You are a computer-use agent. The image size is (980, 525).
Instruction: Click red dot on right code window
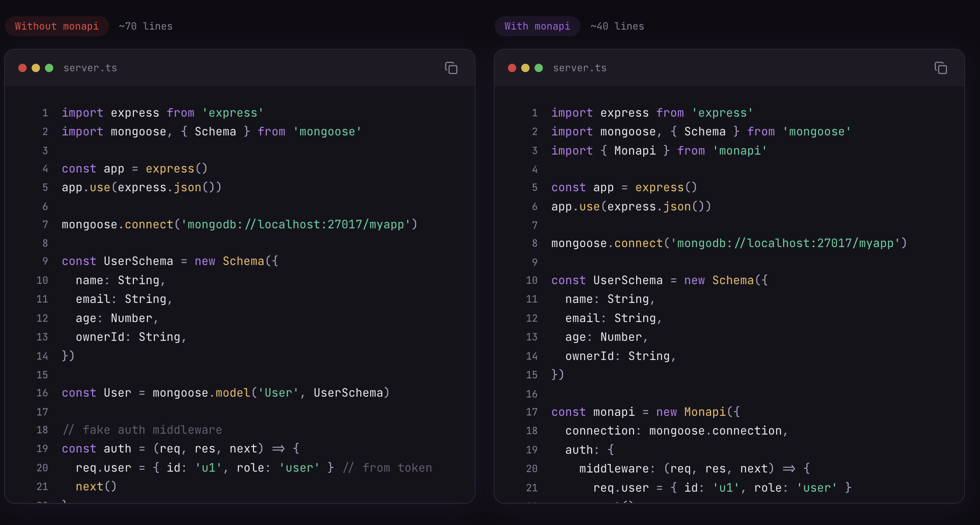512,68
